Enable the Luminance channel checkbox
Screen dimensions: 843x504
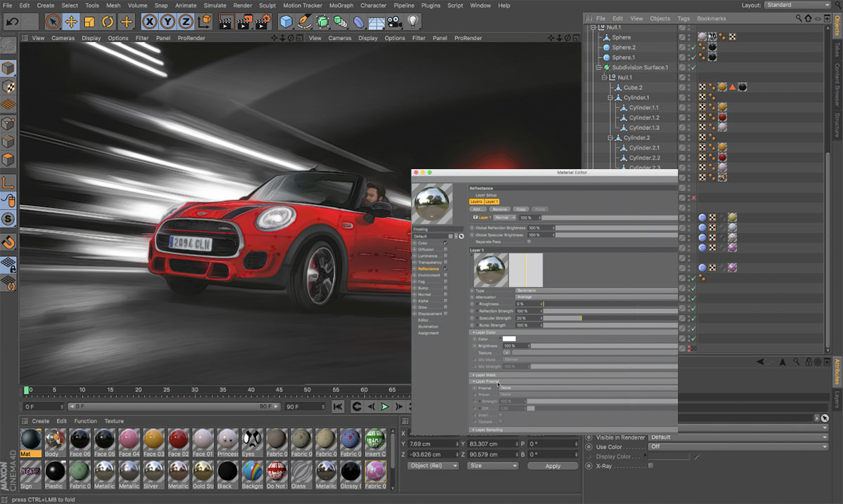click(x=445, y=256)
